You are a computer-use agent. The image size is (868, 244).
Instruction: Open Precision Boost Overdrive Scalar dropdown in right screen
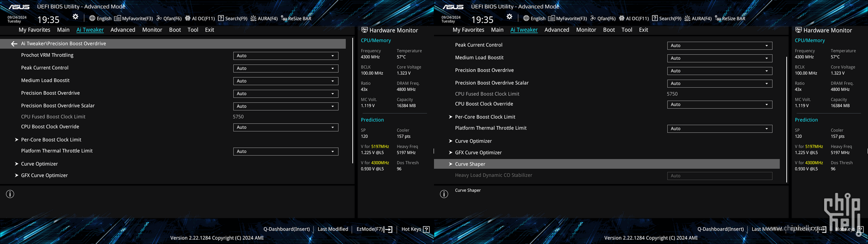click(720, 84)
